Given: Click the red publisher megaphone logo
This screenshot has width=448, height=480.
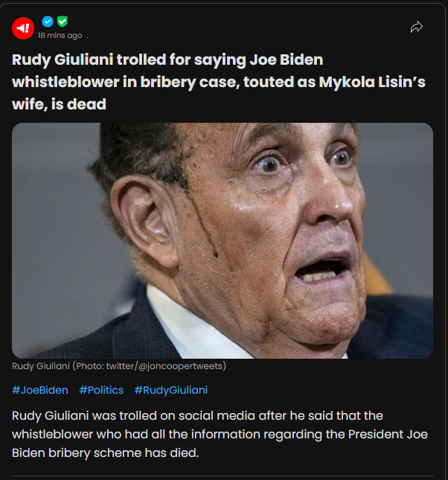Looking at the screenshot, I should click(23, 28).
